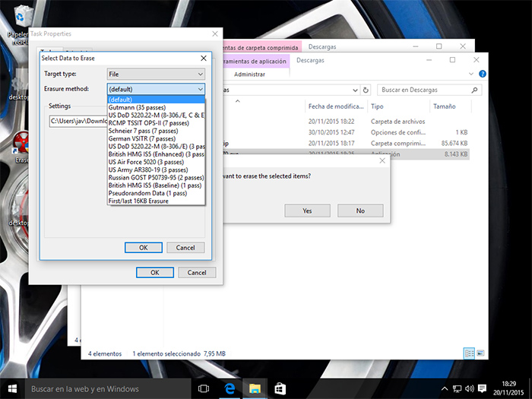This screenshot has height=399, width=532.
Task: Open the Administrar ribbon tab
Action: (x=249, y=74)
